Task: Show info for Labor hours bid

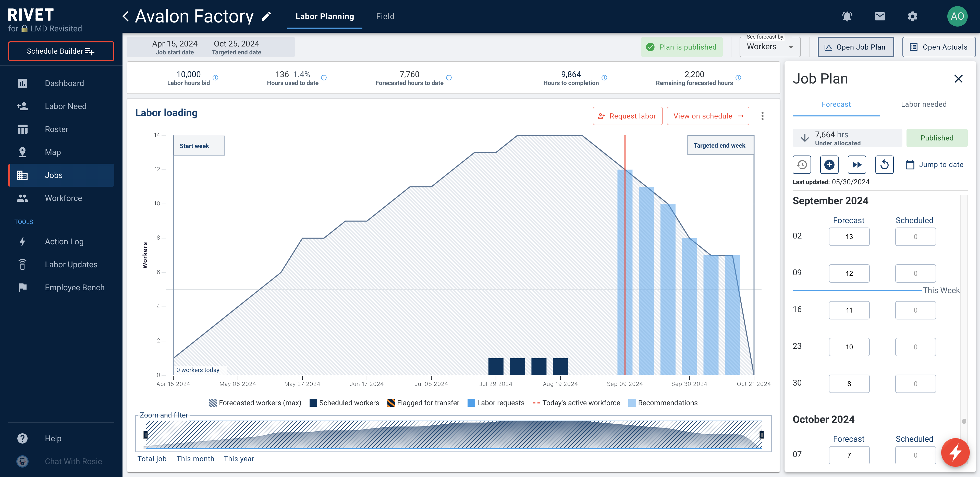Action: tap(215, 78)
